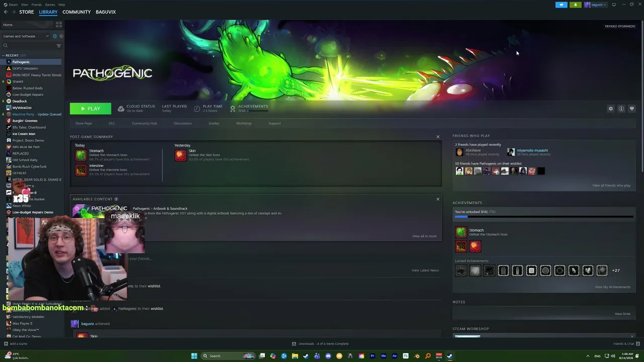644x362 pixels.
Task: Toggle ready-to-play filter icon in sidebar
Action: 61,36
